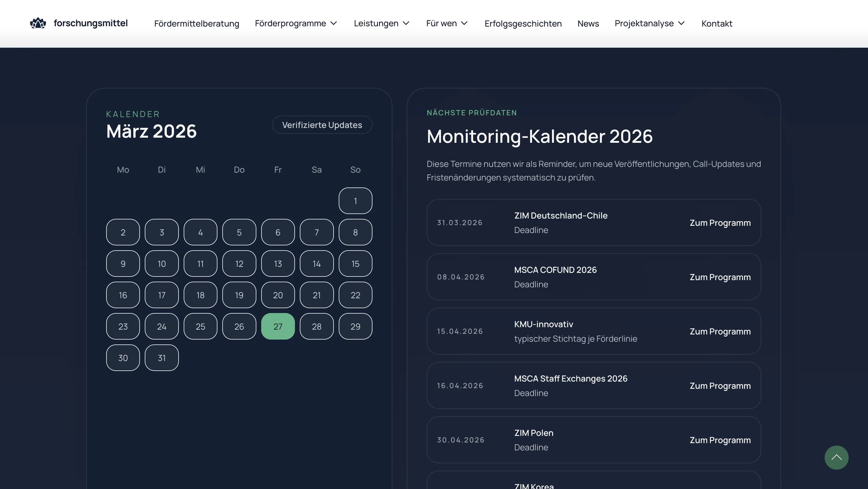Open the Projektanalyse dropdown menu

click(x=649, y=23)
